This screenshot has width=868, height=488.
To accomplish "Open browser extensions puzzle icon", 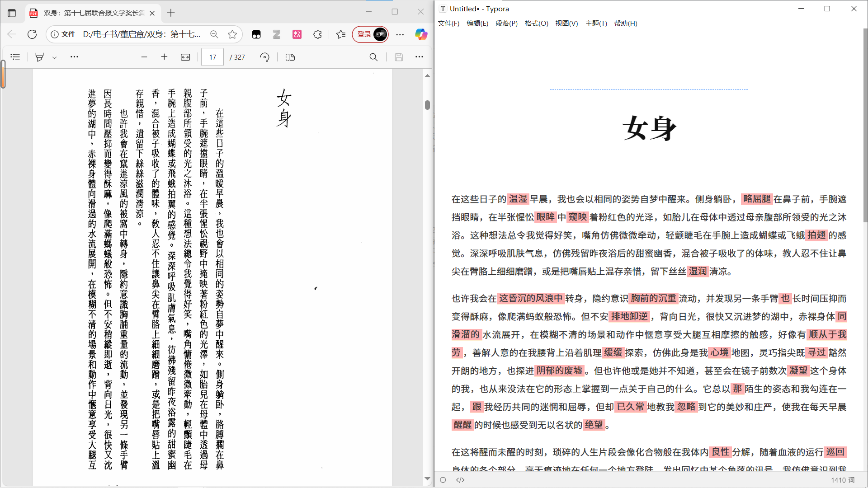I will [318, 34].
